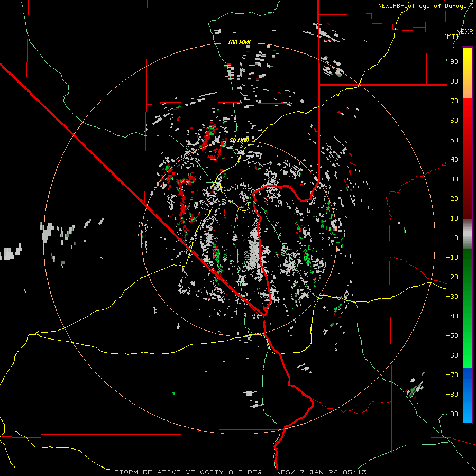The width and height of the screenshot is (476, 476).
Task: Click the 05:13 timestamp in caption
Action: click(x=354, y=472)
